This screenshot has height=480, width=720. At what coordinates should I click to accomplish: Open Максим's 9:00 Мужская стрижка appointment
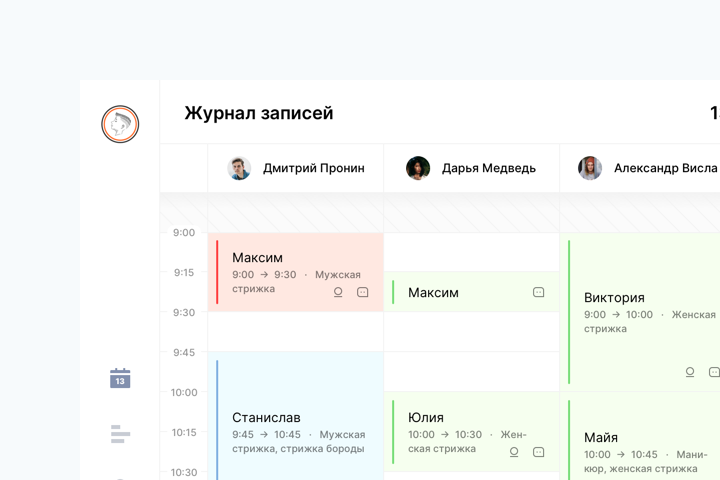tap(296, 272)
